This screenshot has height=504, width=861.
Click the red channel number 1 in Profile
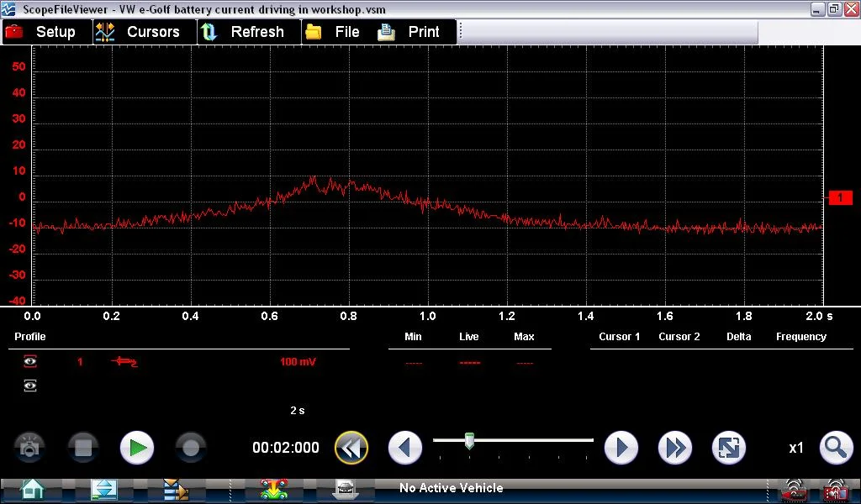tap(80, 362)
